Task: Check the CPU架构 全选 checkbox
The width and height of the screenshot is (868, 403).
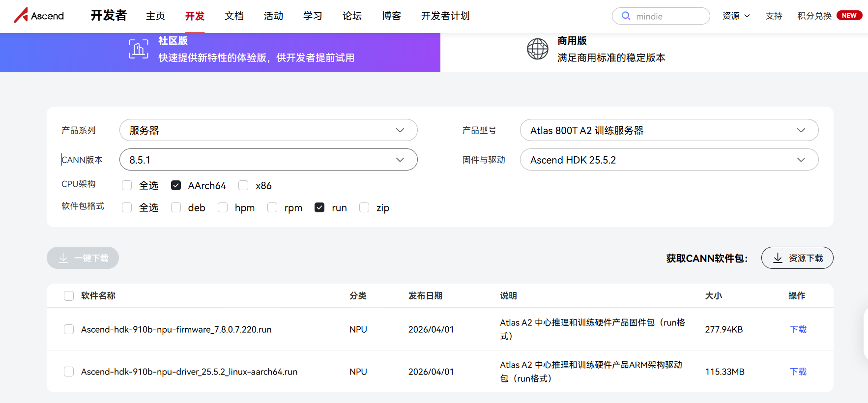Action: pos(127,185)
